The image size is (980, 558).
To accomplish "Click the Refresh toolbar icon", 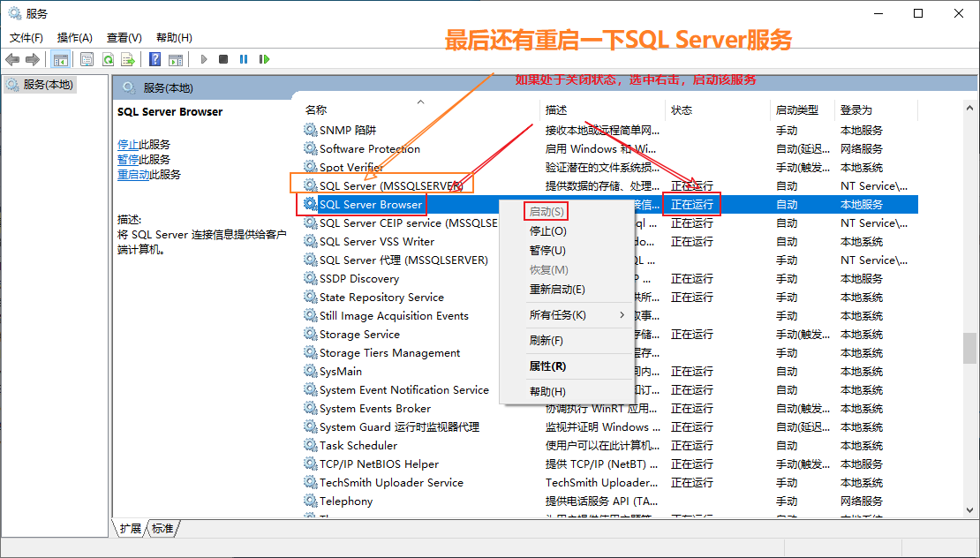I will [108, 59].
